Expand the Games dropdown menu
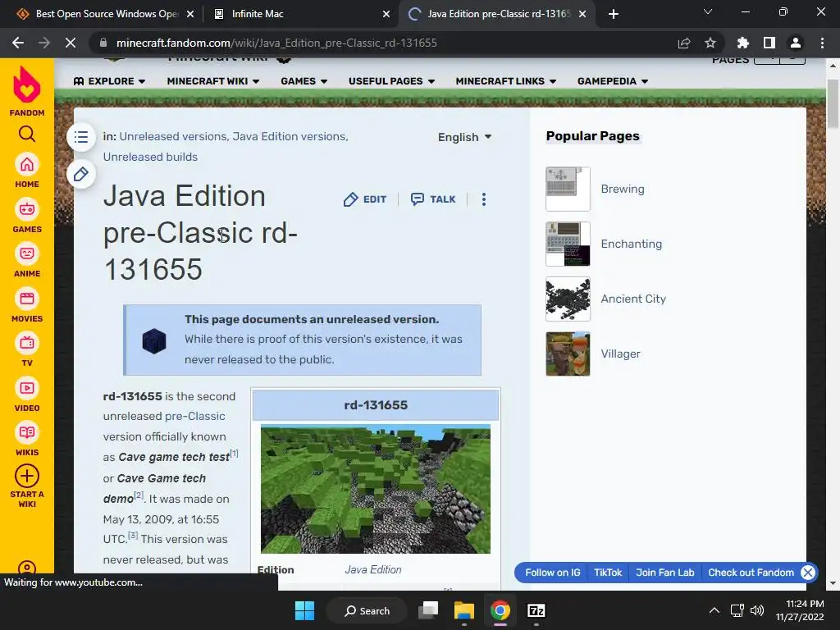Image resolution: width=840 pixels, height=630 pixels. click(304, 81)
